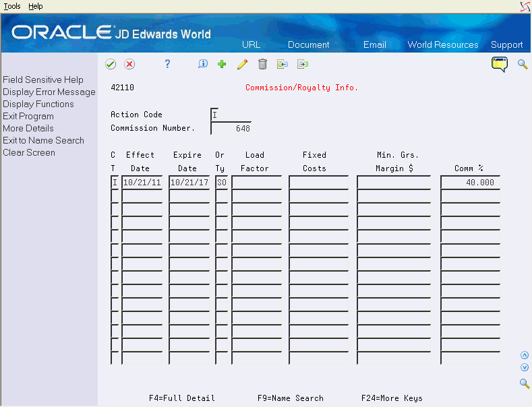Select More Details

pos(28,129)
